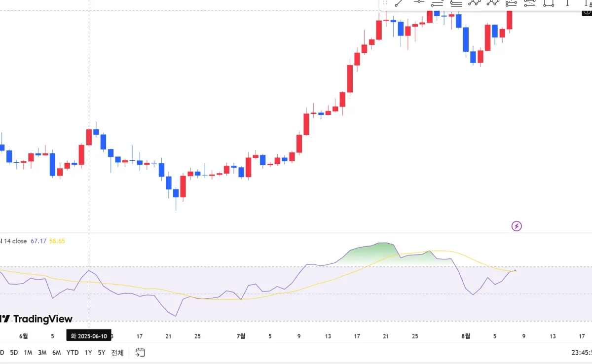This screenshot has height=364, width=592.
Task: Switch to 5D time range
Action: pos(14,353)
